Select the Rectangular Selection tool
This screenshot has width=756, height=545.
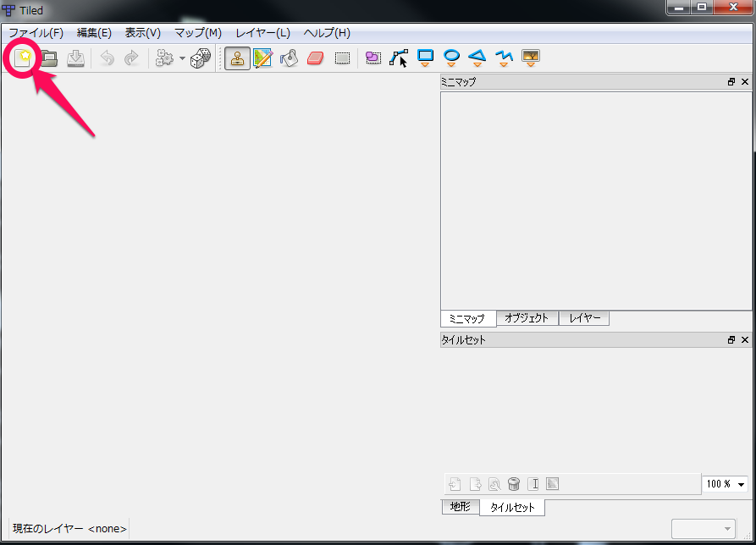342,58
